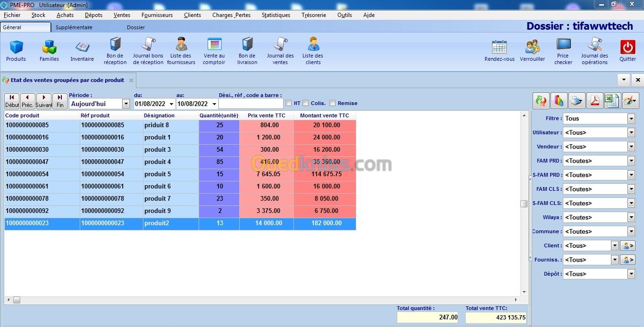Image resolution: width=644 pixels, height=327 pixels.
Task: Click the Verrouiller lock icon
Action: point(532,51)
